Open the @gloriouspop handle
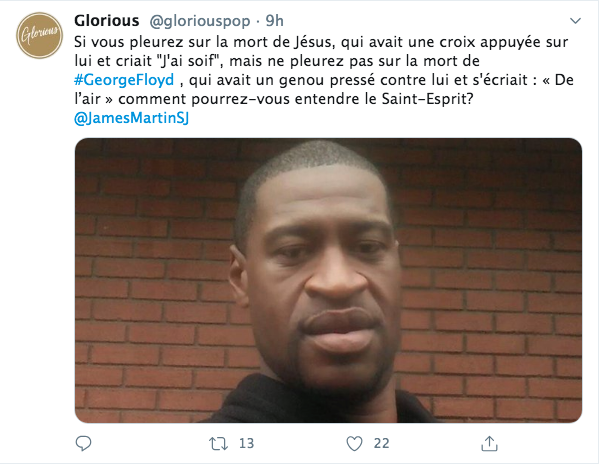The width and height of the screenshot is (600, 464). (x=200, y=21)
